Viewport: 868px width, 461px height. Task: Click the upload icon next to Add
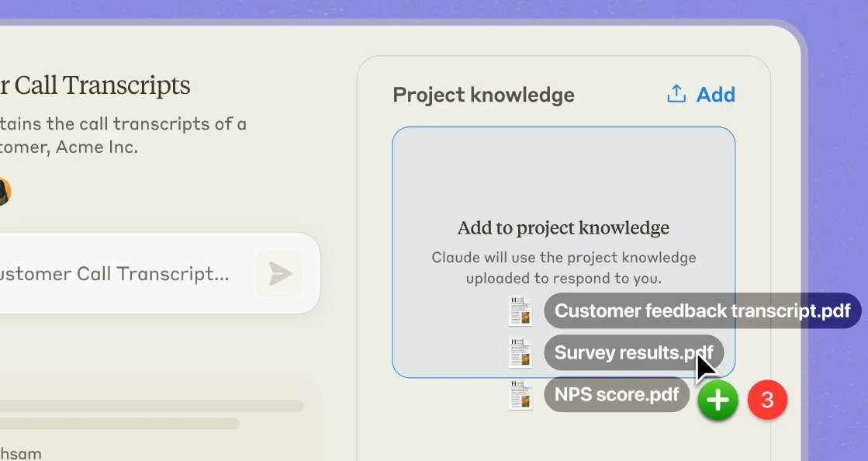[676, 94]
